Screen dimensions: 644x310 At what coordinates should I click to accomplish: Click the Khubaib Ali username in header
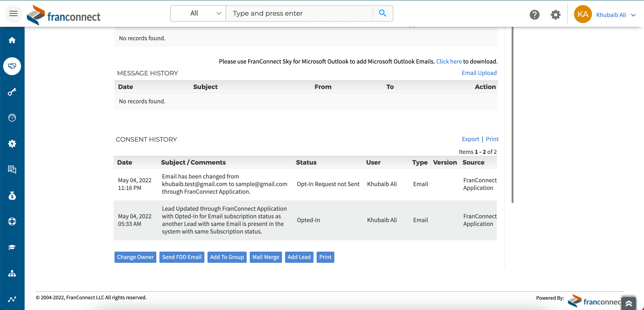point(611,15)
